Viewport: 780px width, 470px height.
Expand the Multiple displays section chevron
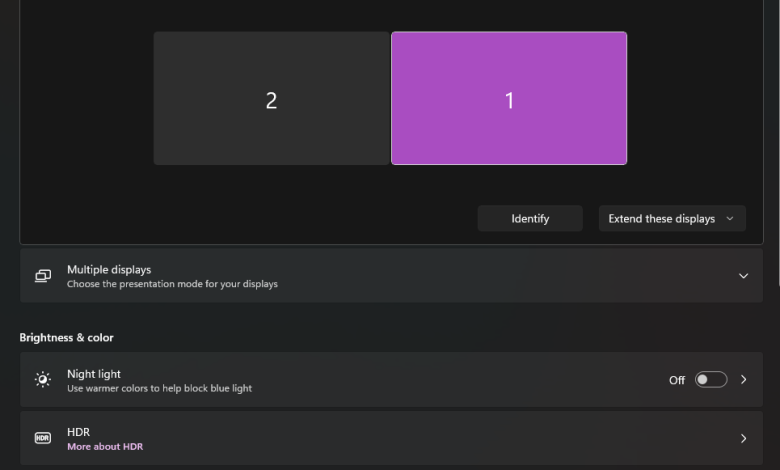point(743,276)
